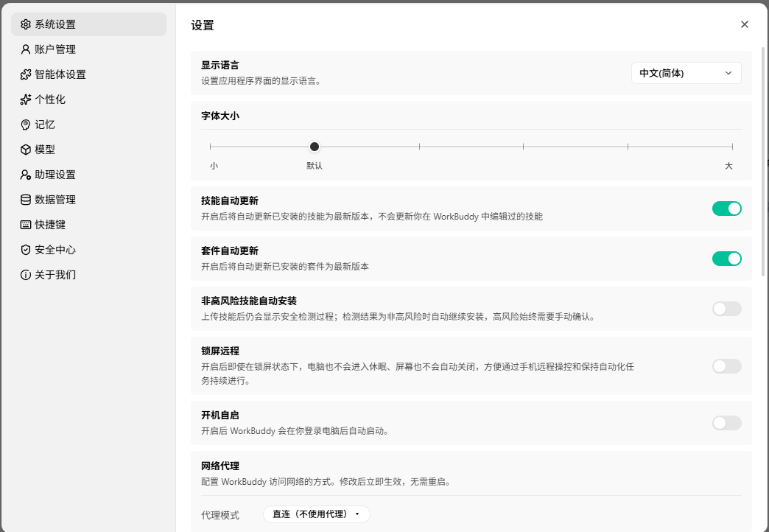Click the info icon beside 关于我们
Screen dimensions: 769x532
point(26,274)
